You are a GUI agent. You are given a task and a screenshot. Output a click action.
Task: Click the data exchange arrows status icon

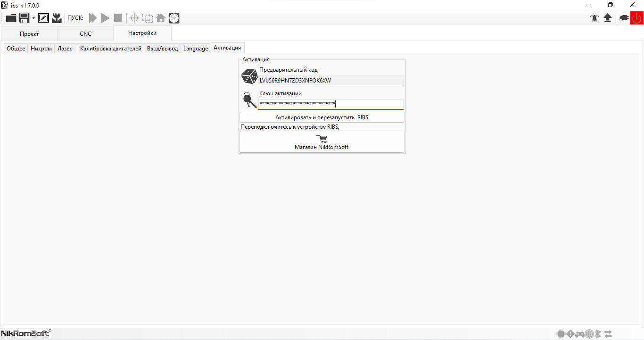coord(608,334)
